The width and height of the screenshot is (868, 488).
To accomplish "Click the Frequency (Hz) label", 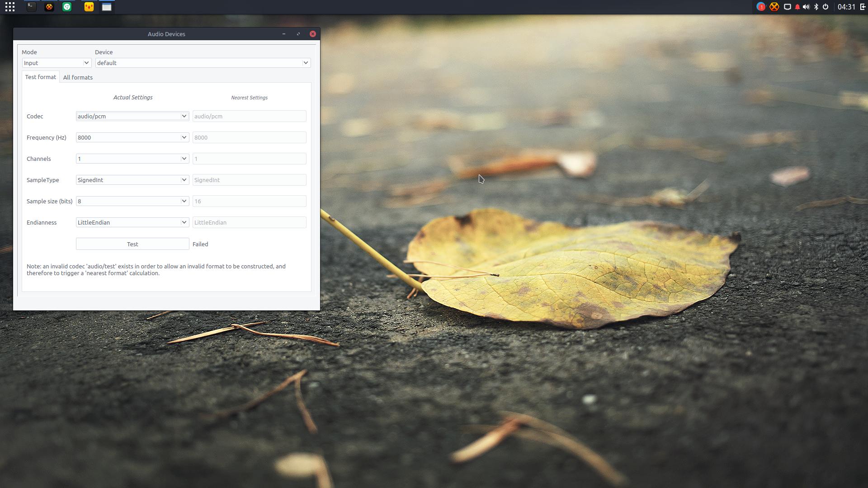I will click(x=47, y=137).
